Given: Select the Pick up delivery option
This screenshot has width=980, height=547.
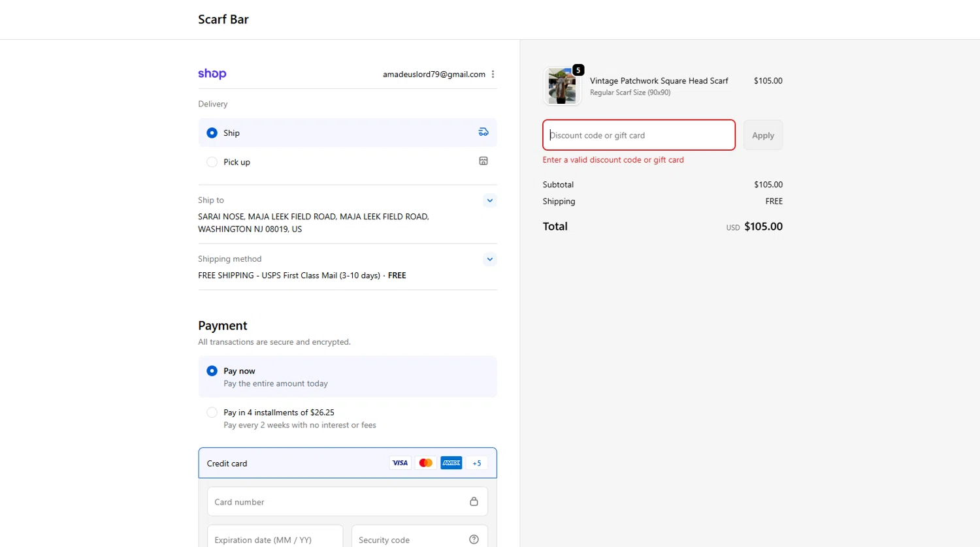Looking at the screenshot, I should pos(348,162).
